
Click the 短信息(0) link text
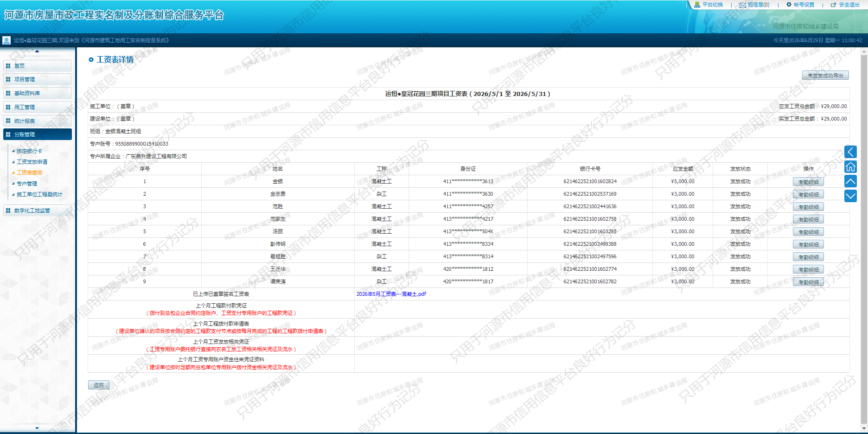pos(759,5)
